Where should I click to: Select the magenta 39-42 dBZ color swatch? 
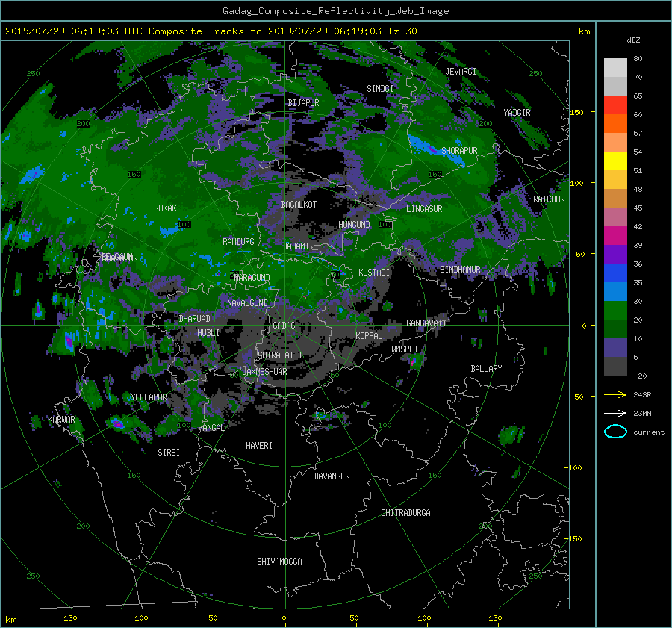(x=615, y=235)
